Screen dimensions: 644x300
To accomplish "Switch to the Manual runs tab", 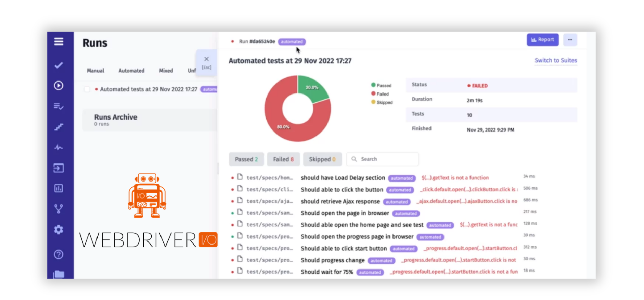I will (x=95, y=71).
